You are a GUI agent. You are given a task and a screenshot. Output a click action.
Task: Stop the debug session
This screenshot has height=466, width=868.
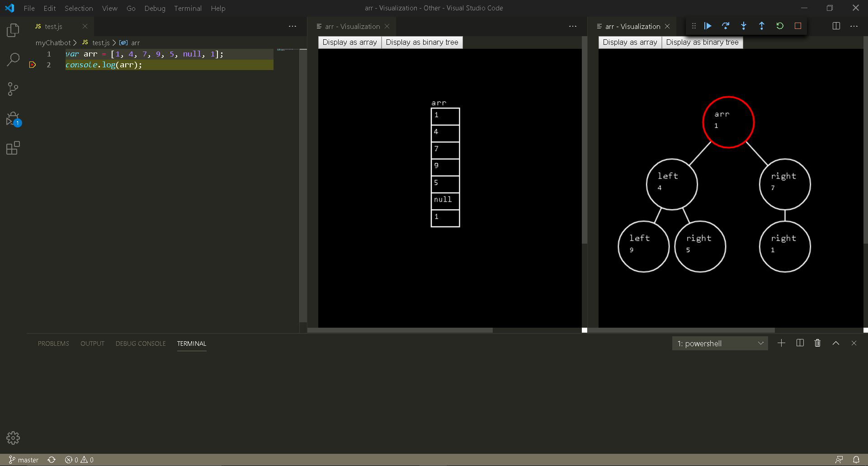tap(798, 26)
